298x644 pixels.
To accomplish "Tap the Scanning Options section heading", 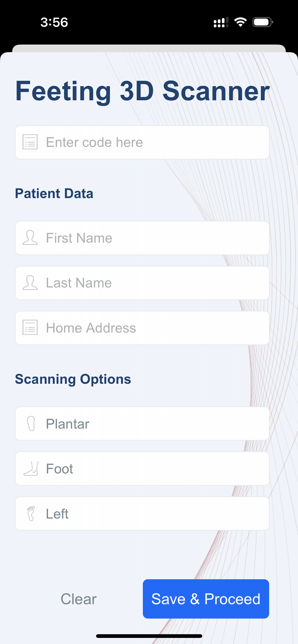I will click(73, 379).
